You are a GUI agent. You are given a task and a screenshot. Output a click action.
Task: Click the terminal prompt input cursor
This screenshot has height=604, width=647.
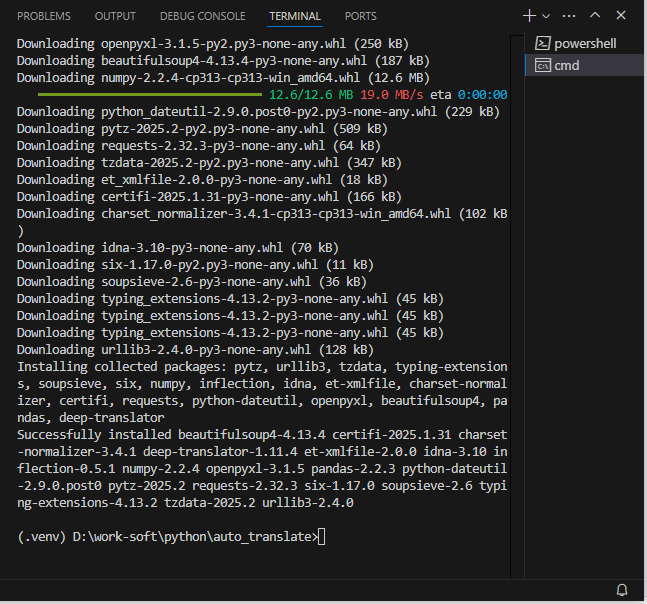(x=322, y=537)
